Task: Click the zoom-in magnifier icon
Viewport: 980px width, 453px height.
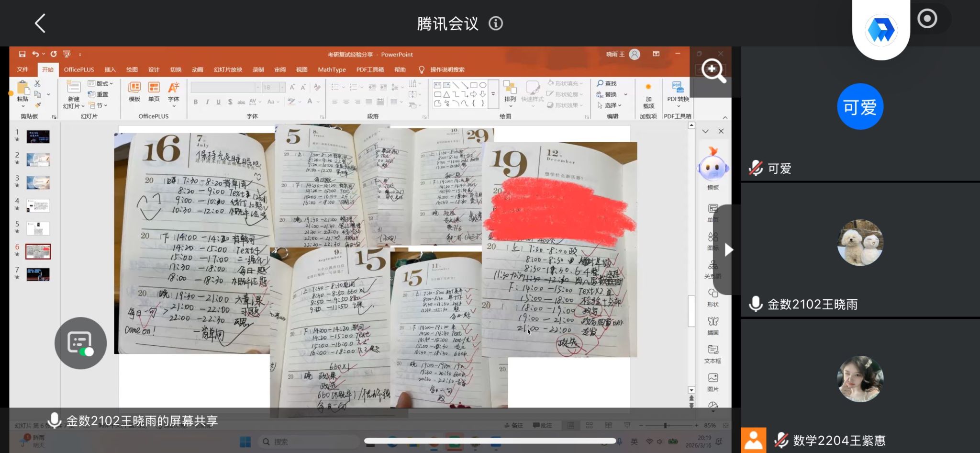Action: (x=713, y=71)
